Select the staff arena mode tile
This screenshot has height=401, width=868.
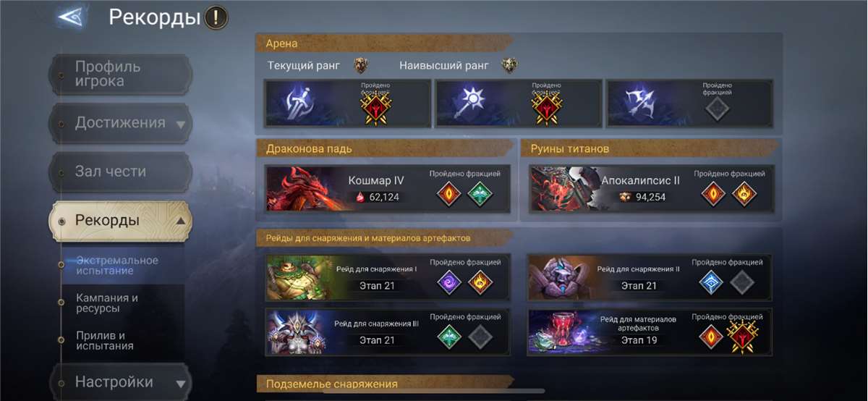pyautogui.click(x=519, y=104)
